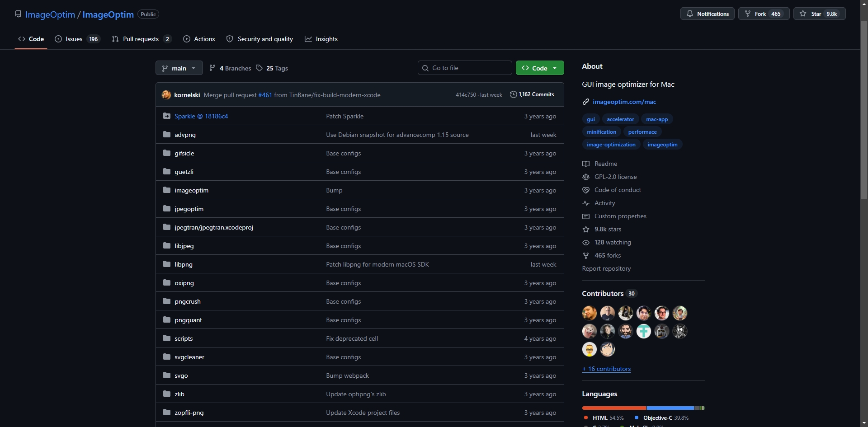This screenshot has width=868, height=427.
Task: Click the Sparkle submodule folder icon
Action: [x=167, y=116]
